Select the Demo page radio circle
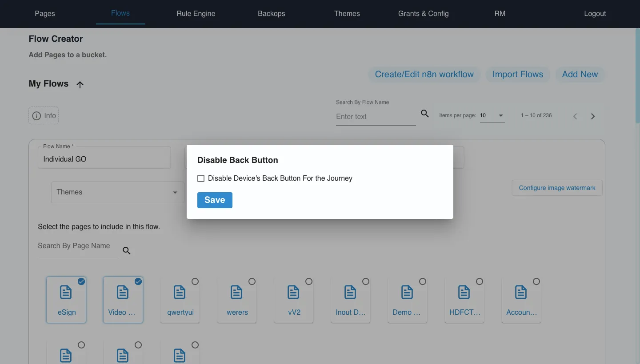 [x=423, y=281]
